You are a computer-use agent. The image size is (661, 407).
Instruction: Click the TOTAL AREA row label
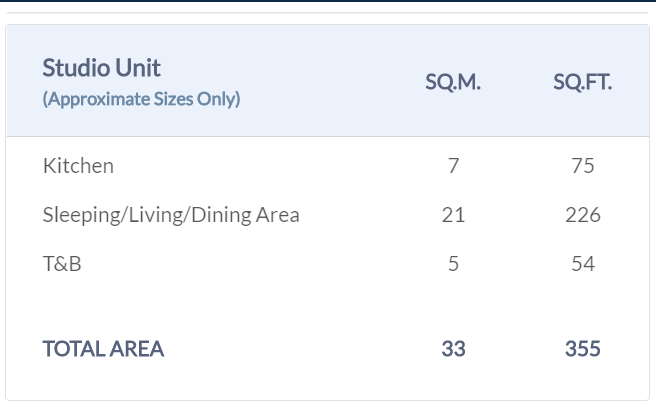pyautogui.click(x=103, y=349)
